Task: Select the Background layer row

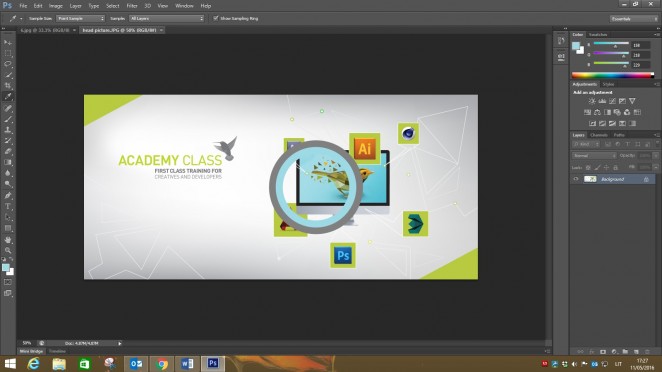Action: pyautogui.click(x=613, y=179)
